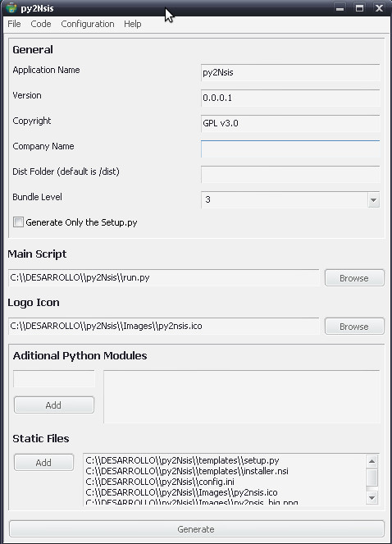Open the Code menu
392x544 pixels.
[41, 24]
